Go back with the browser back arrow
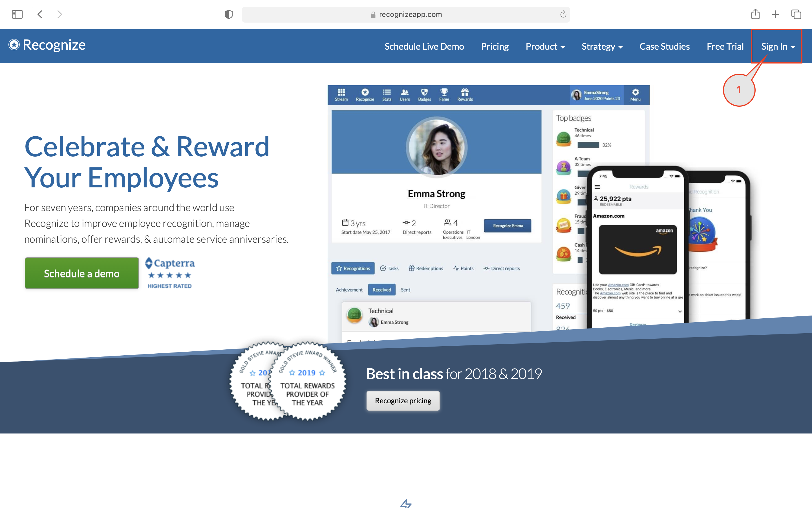Viewport: 812px width, 508px height. [x=40, y=14]
